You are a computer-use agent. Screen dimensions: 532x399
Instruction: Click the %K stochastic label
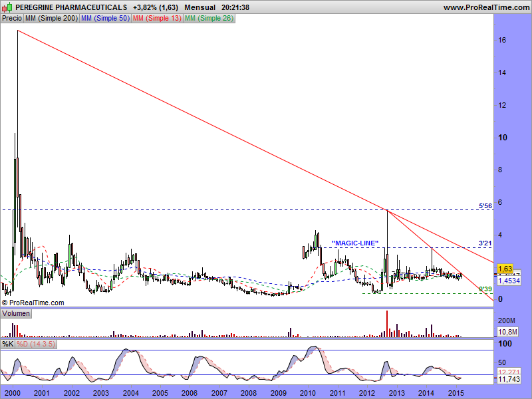coord(8,344)
